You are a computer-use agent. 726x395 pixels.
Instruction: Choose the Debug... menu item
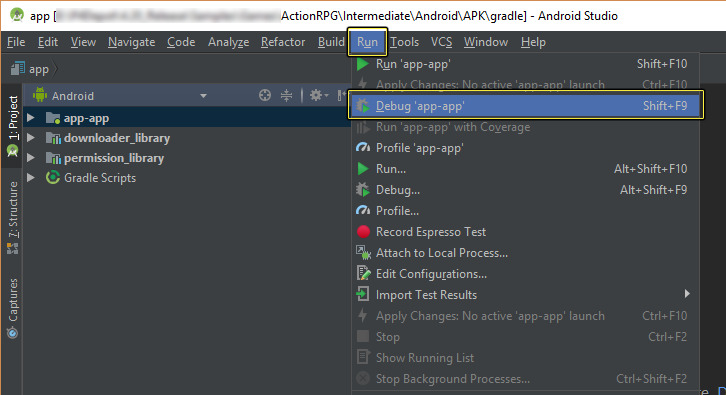tap(525, 190)
